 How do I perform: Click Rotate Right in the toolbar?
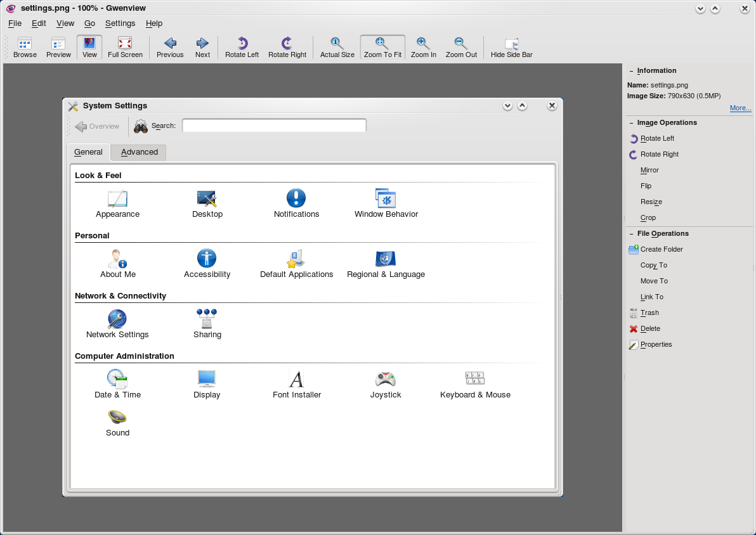click(x=287, y=48)
